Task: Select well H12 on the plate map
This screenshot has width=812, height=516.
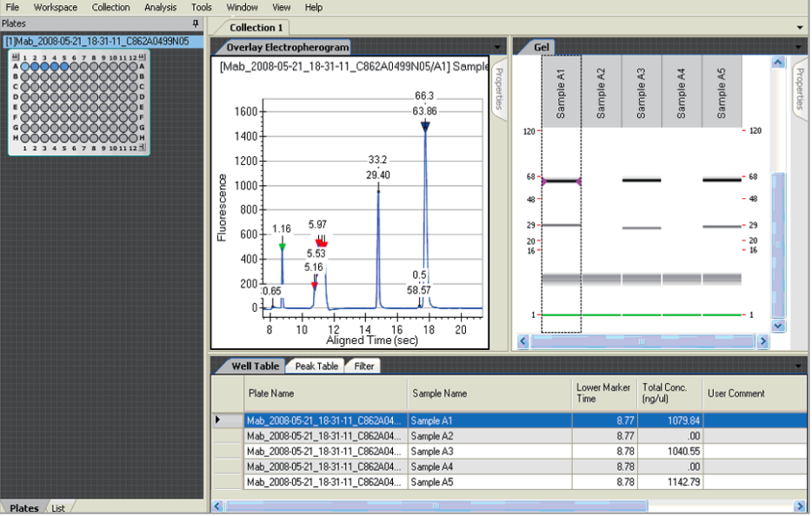Action: tap(133, 138)
